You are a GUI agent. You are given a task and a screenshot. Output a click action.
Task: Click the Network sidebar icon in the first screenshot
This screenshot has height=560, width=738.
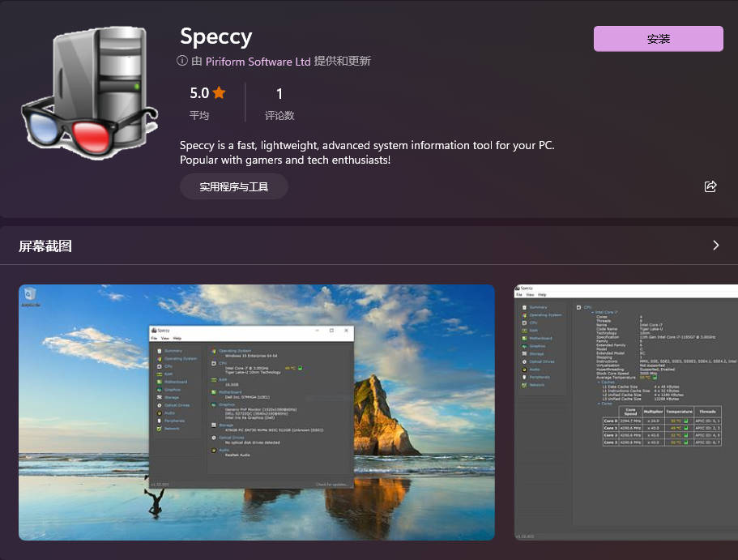(158, 428)
